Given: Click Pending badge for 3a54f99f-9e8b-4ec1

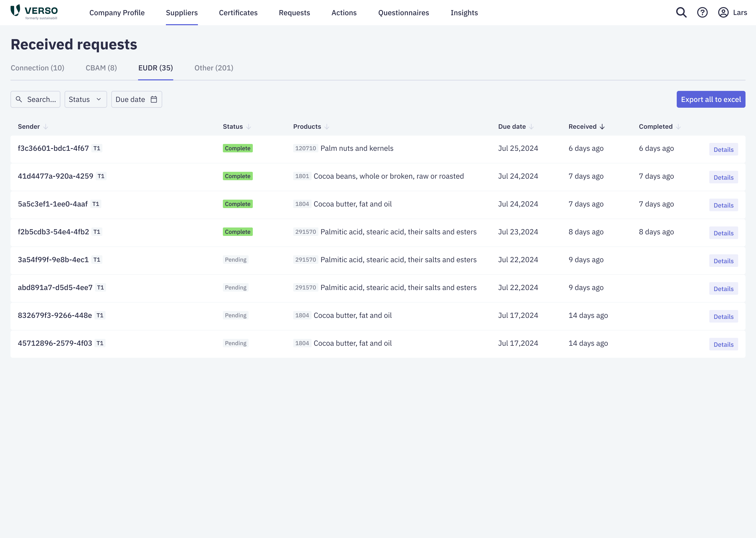Looking at the screenshot, I should point(236,260).
